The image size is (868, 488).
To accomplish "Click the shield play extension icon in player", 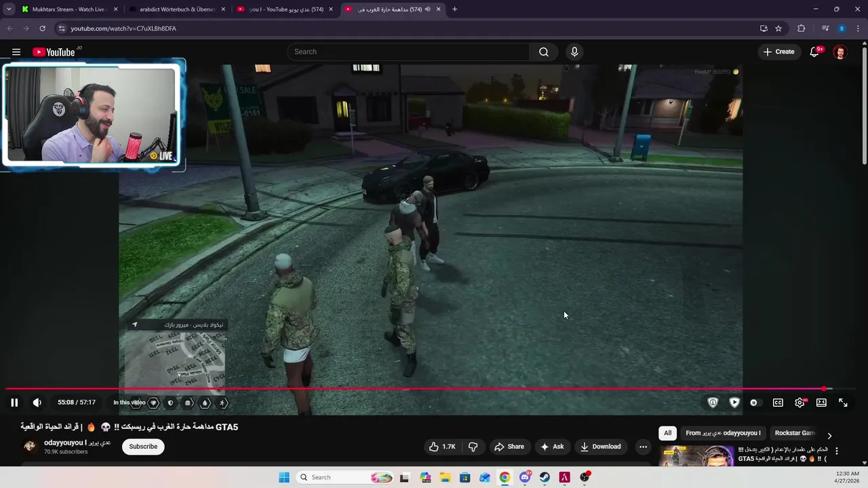I will click(734, 403).
